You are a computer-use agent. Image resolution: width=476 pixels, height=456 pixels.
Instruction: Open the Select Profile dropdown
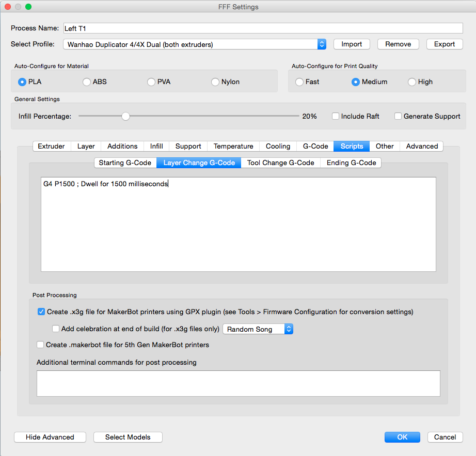(x=195, y=44)
